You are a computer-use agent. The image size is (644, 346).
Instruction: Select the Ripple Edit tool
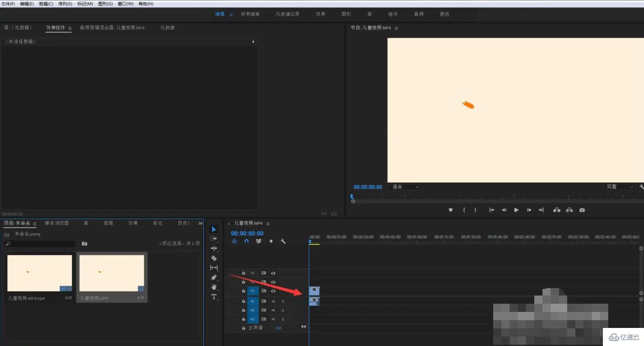(214, 248)
